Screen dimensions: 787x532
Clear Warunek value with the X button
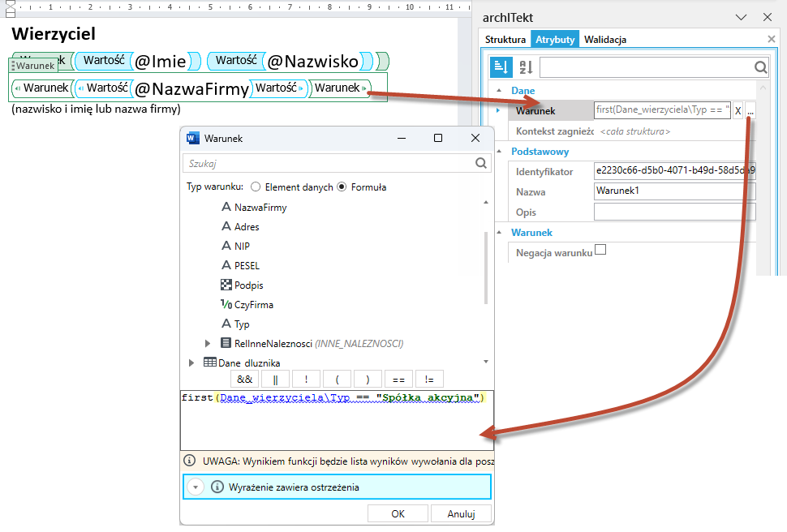738,110
